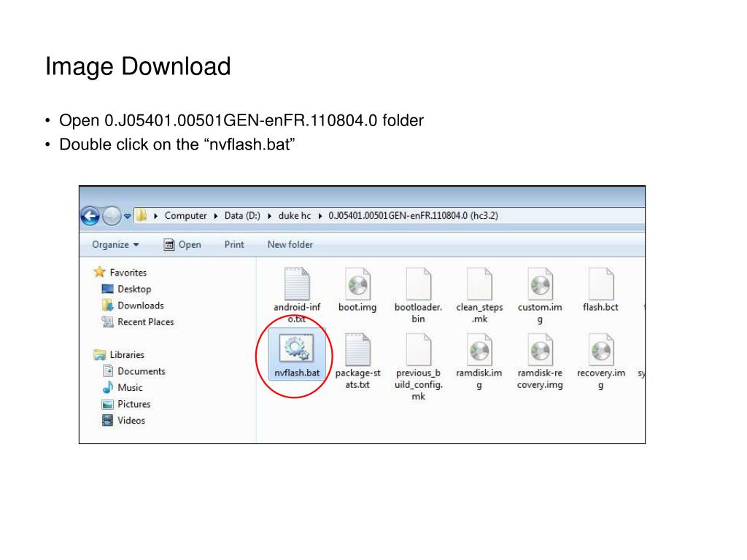Open the recent locations dropdown arrow
This screenshot has height=560, width=747.
[x=127, y=216]
